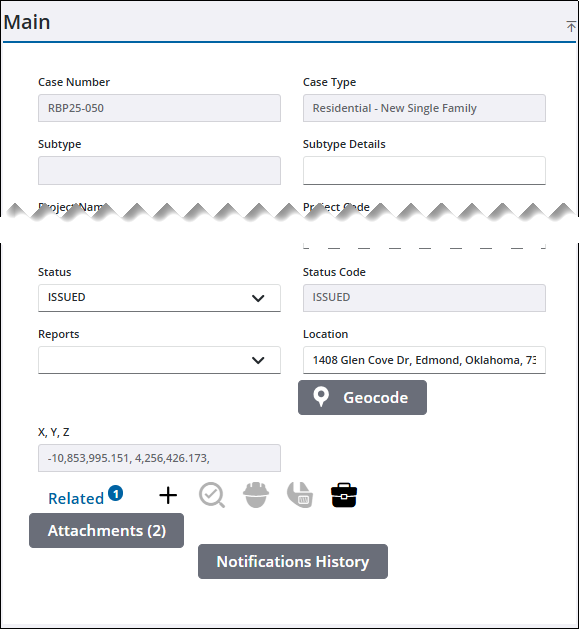This screenshot has width=579, height=629.
Task: Click the map pin icon on Geocode
Action: tap(321, 397)
